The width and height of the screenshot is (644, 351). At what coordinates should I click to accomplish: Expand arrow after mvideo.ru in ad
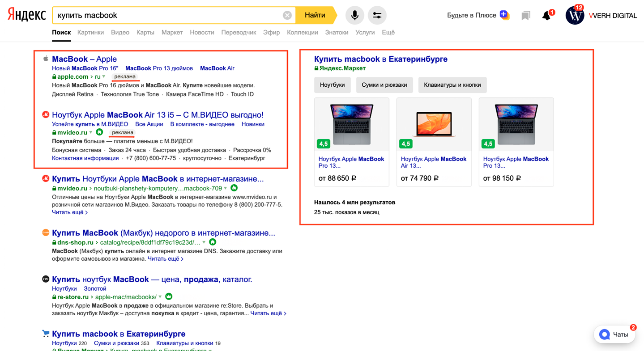coord(90,132)
